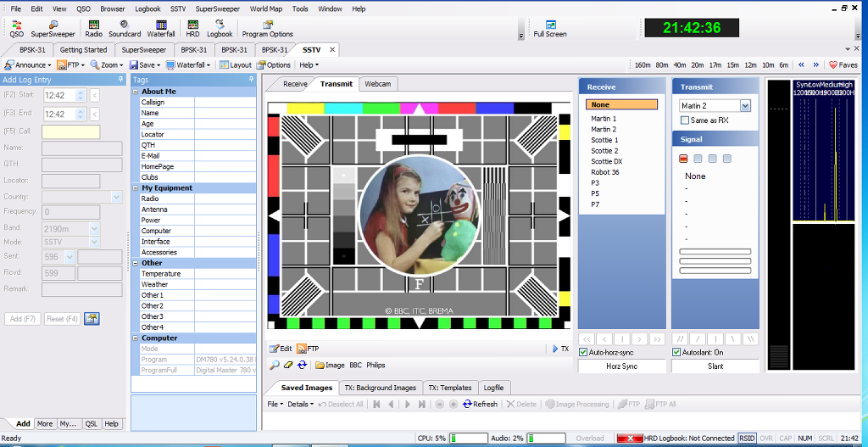Refresh the saved images list
Viewport: 868px width, 447px height.
point(480,405)
